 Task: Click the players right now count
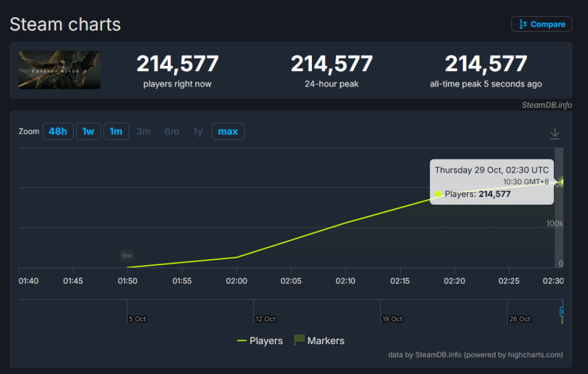tap(177, 64)
